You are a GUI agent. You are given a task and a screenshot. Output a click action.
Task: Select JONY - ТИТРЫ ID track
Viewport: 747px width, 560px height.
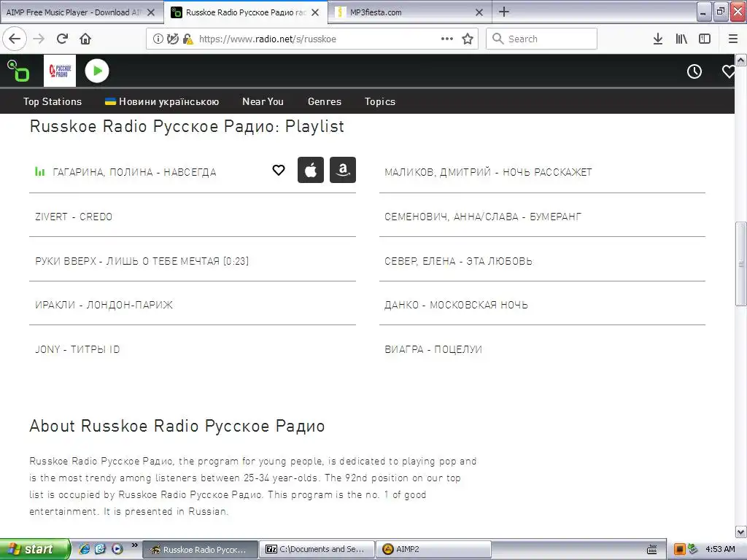pos(77,349)
